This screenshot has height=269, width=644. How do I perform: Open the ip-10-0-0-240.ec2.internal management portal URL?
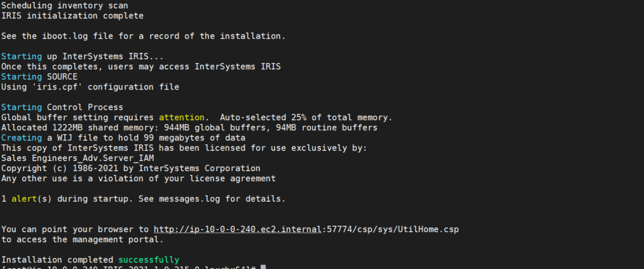point(248,229)
